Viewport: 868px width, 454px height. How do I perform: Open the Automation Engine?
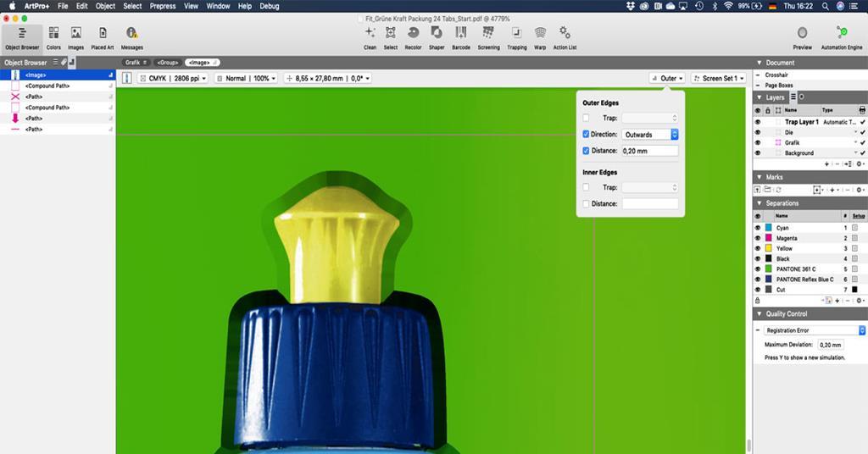pos(842,38)
